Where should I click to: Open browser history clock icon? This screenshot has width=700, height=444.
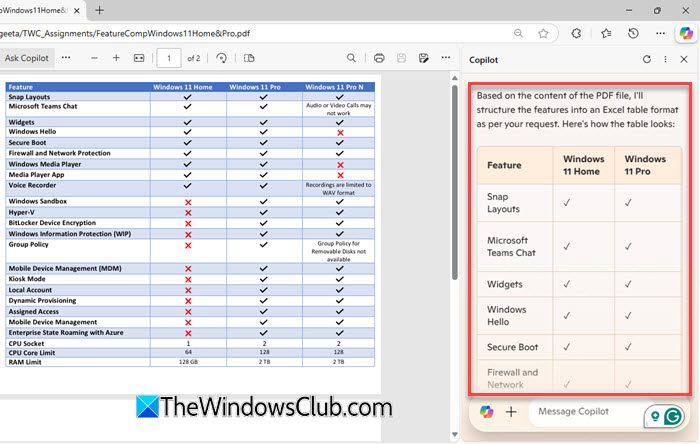(x=633, y=33)
